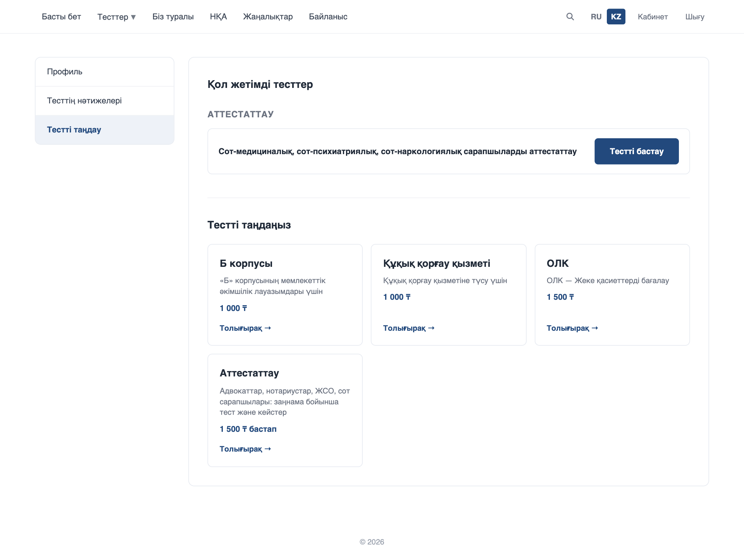The width and height of the screenshot is (744, 560).
Task: Open Толығырақ link in Аттестаттау card
Action: click(245, 449)
